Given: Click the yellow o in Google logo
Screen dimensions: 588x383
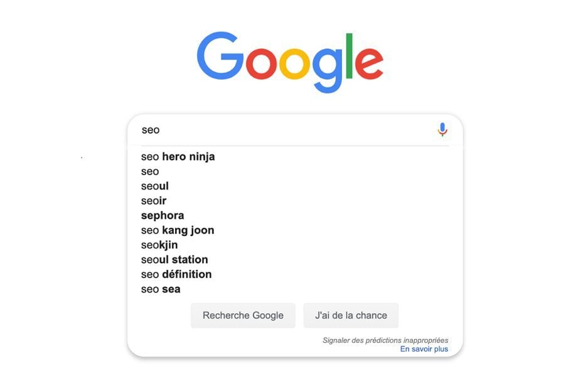Looking at the screenshot, I should [295, 63].
